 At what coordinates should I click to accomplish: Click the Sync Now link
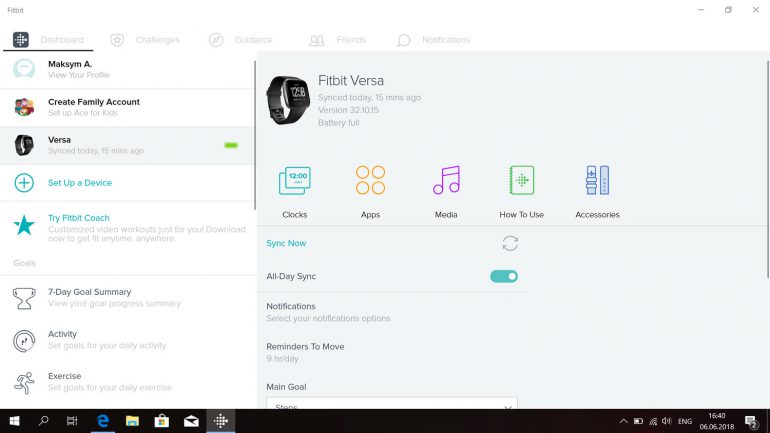tap(286, 243)
